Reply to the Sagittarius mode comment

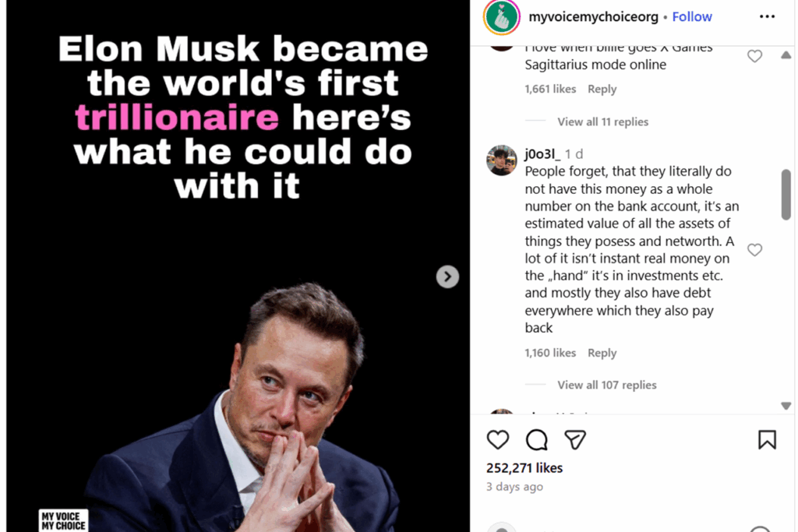click(x=602, y=89)
